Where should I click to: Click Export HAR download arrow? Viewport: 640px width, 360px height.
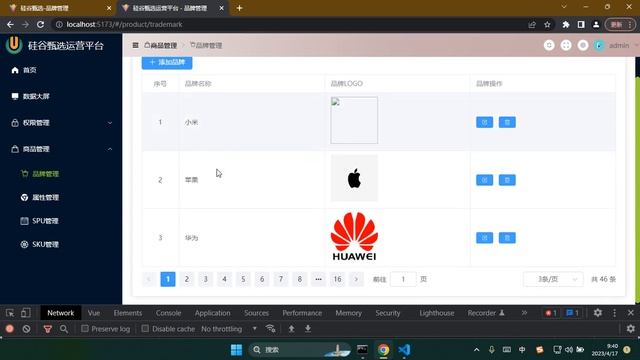pyautogui.click(x=308, y=329)
